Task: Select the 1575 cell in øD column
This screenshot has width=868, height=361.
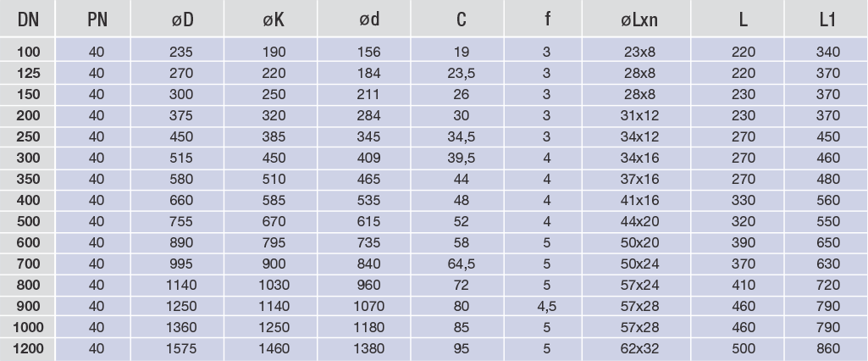Action: pyautogui.click(x=181, y=348)
